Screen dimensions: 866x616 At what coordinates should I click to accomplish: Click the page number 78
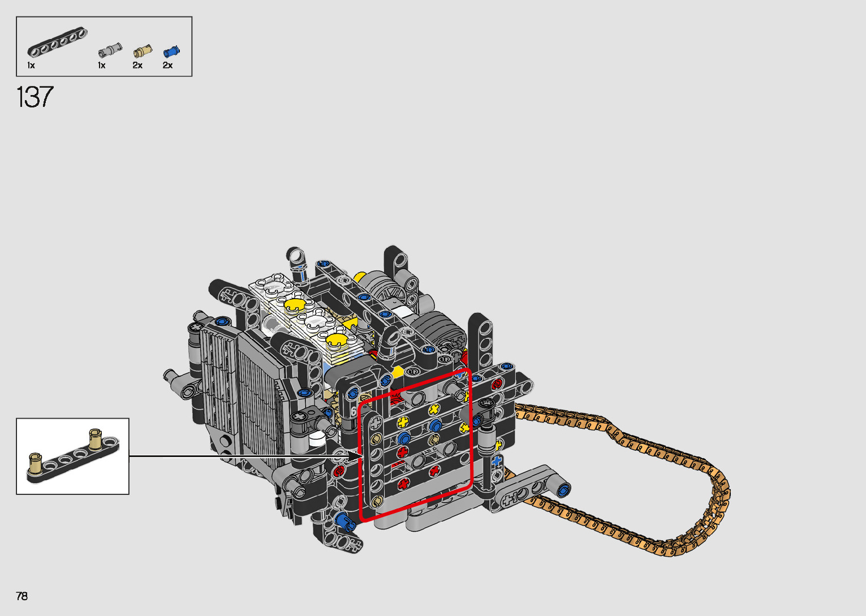[22, 596]
